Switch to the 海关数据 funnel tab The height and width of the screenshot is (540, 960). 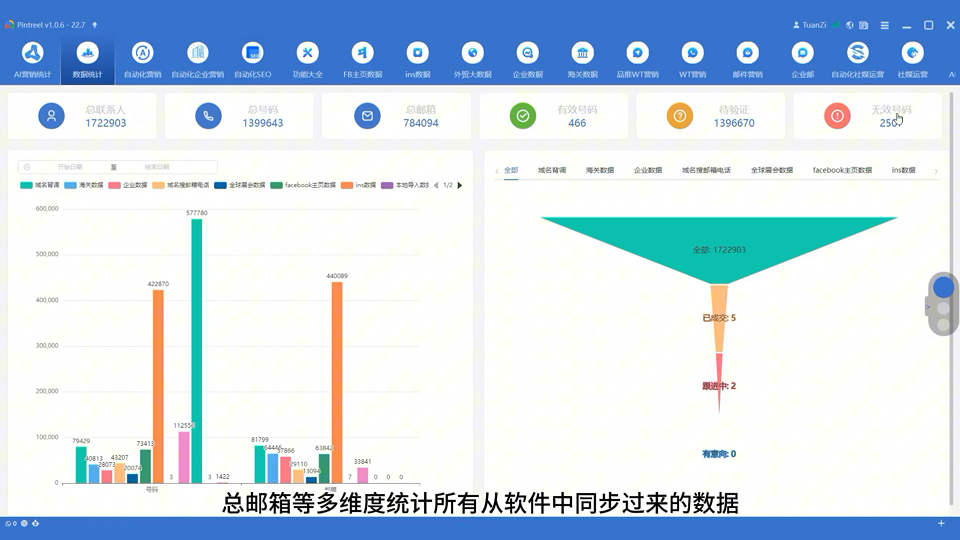[x=599, y=170]
